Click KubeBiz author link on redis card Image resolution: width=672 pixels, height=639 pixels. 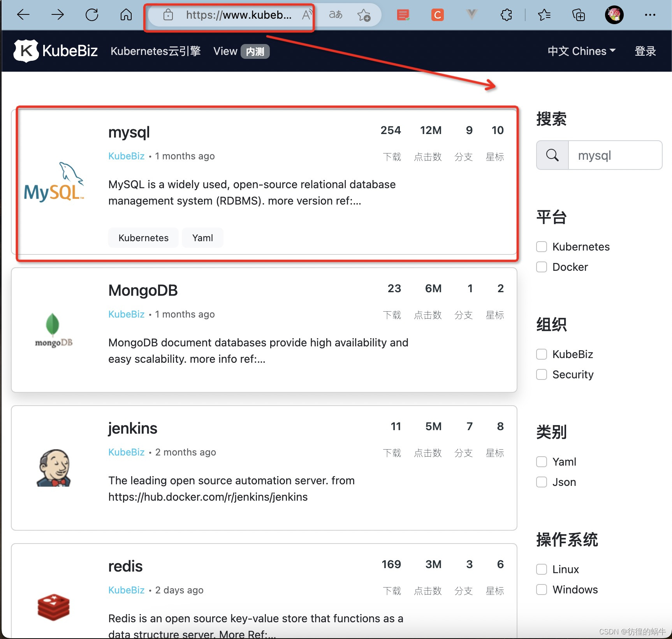point(126,590)
